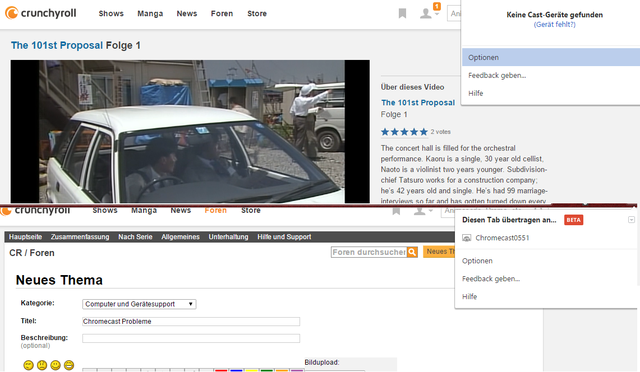Click the orange magnifier forum search icon
This screenshot has width=640, height=372.
[412, 252]
